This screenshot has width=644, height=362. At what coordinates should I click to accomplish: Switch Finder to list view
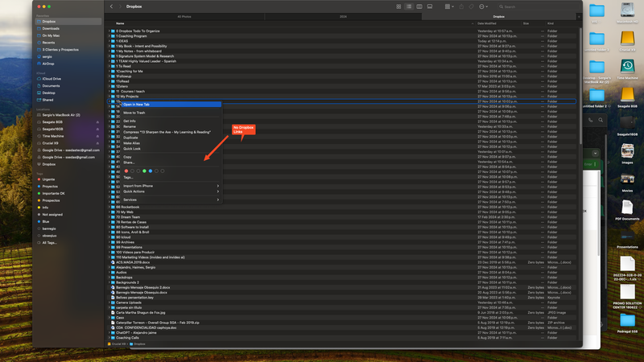click(x=409, y=6)
